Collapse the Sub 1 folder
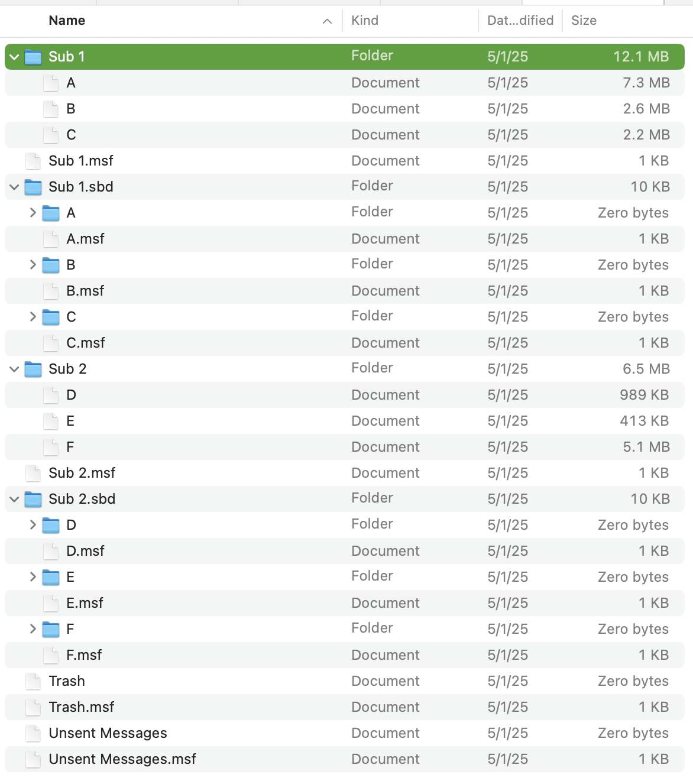This screenshot has height=784, width=693. pos(14,57)
